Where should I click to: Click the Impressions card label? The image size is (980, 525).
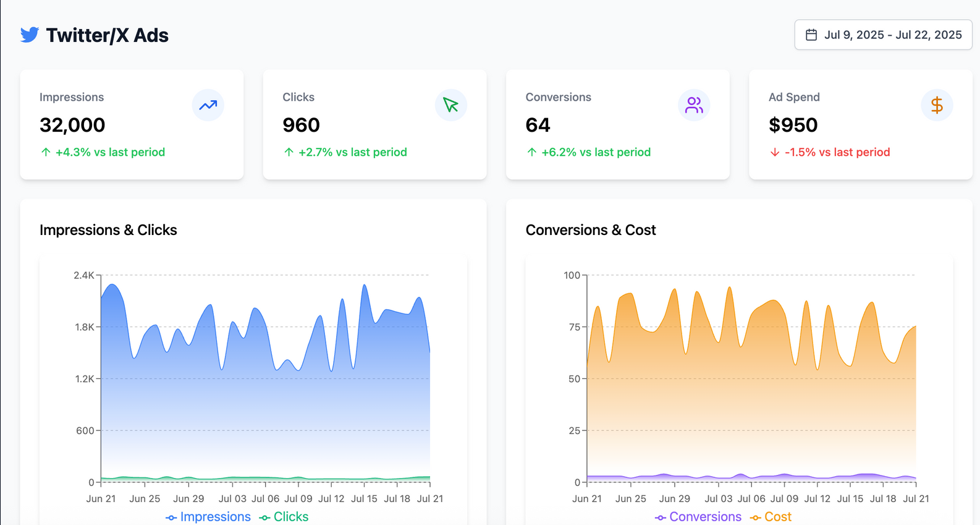pyautogui.click(x=72, y=97)
